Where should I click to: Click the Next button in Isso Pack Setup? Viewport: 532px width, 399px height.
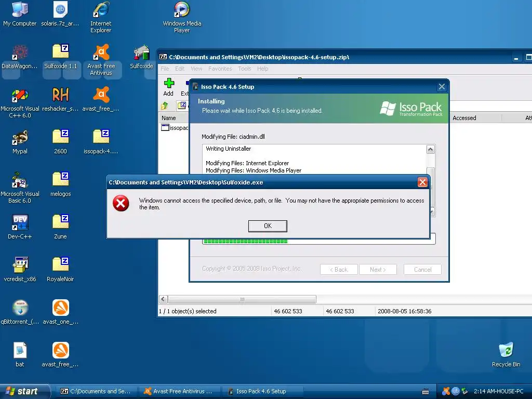(x=378, y=270)
